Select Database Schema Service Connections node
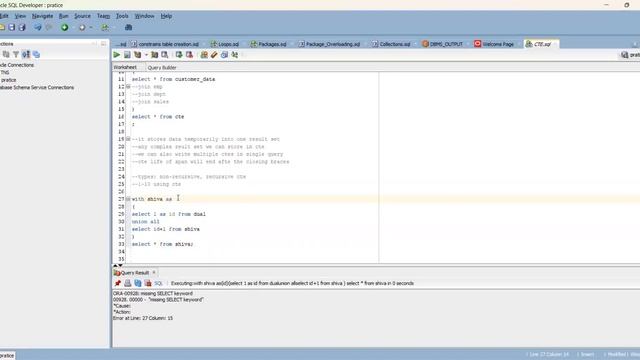This screenshot has height=360, width=640. [x=37, y=87]
